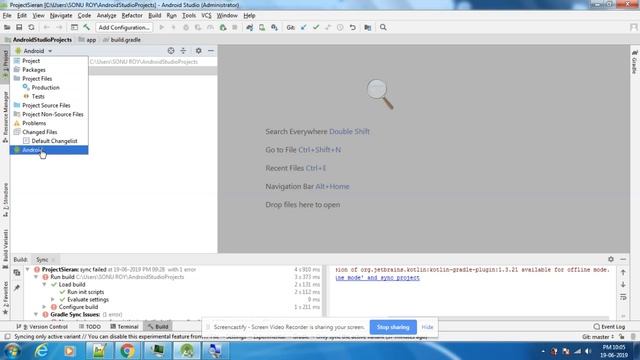Open the VCS menu

[x=206, y=16]
